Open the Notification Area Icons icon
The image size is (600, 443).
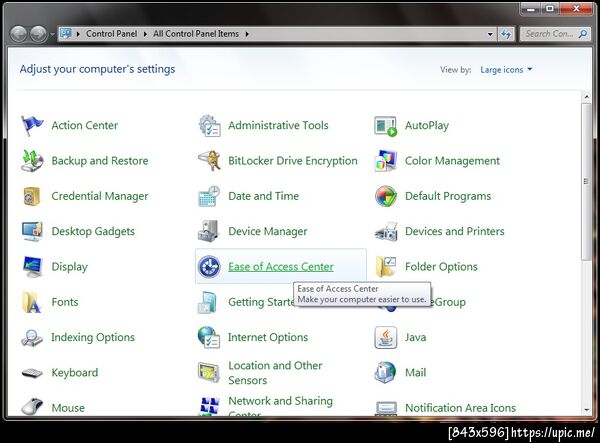[x=386, y=408]
